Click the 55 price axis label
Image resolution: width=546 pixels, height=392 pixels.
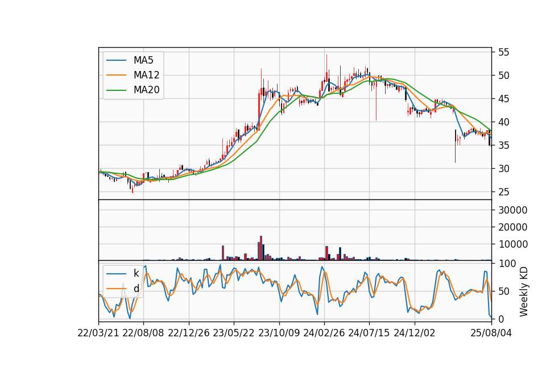coord(504,52)
